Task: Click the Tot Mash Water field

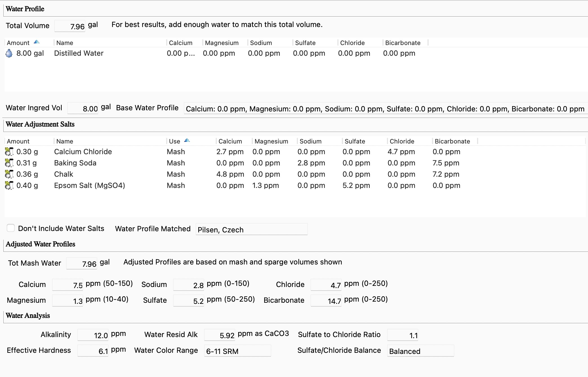Action: tap(82, 264)
